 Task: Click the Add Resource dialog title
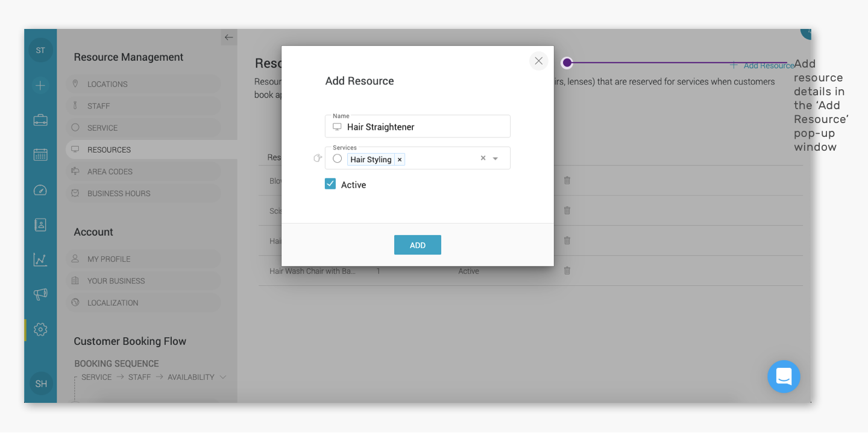pos(360,81)
